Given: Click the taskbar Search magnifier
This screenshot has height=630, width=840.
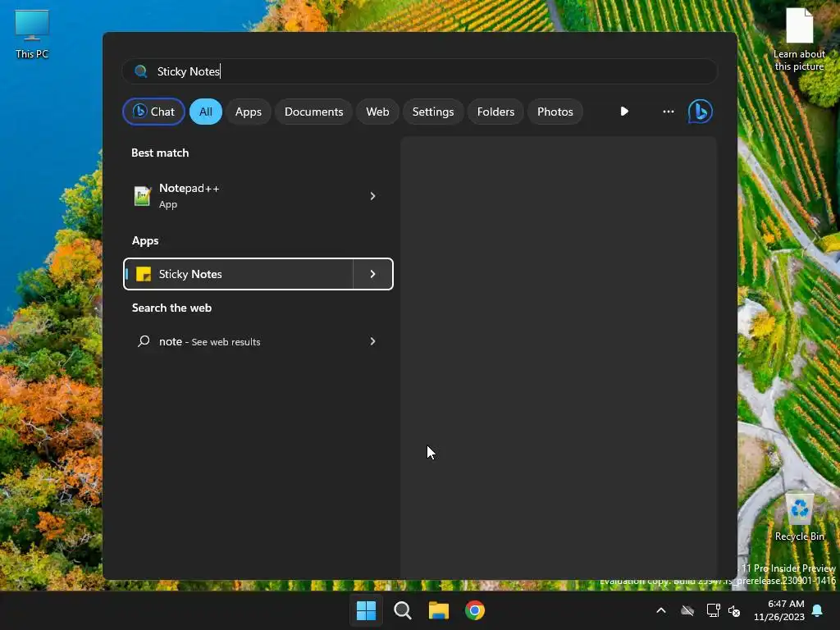Looking at the screenshot, I should pyautogui.click(x=402, y=610).
